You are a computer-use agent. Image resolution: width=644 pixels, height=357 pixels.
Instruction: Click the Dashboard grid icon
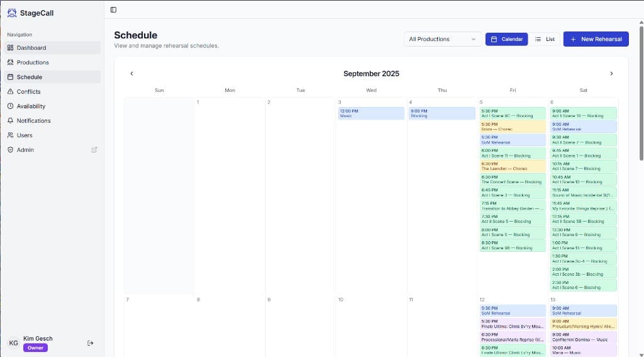pyautogui.click(x=10, y=48)
